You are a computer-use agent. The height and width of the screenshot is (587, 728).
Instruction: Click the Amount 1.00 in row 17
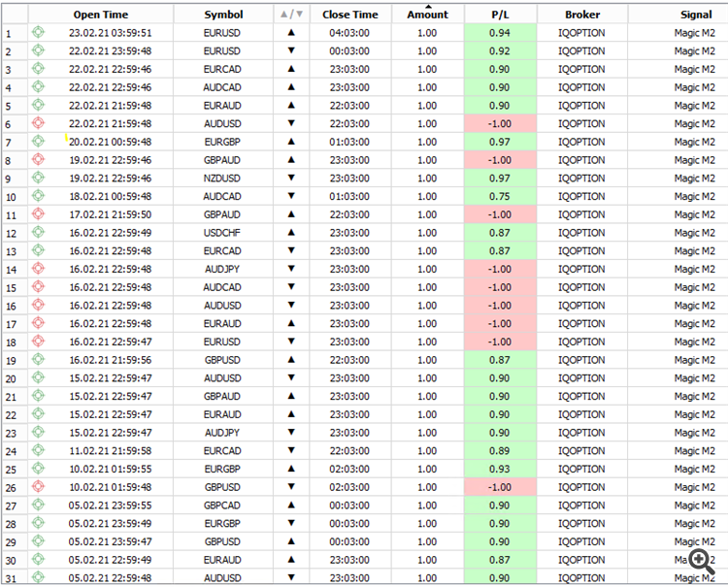tap(427, 323)
